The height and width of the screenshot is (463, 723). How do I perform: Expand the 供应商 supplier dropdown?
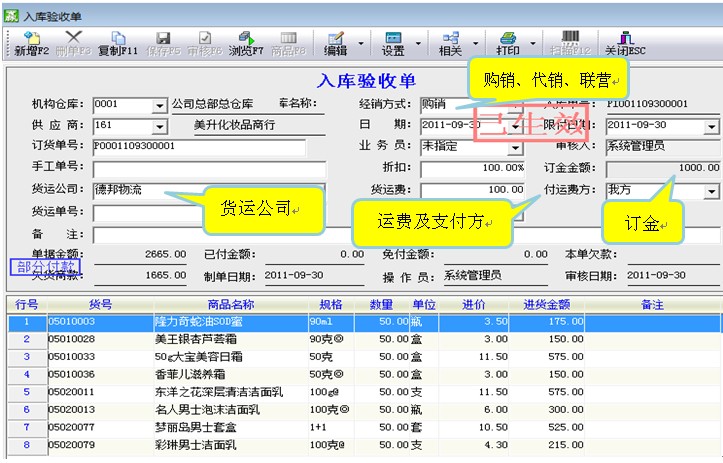(160, 126)
